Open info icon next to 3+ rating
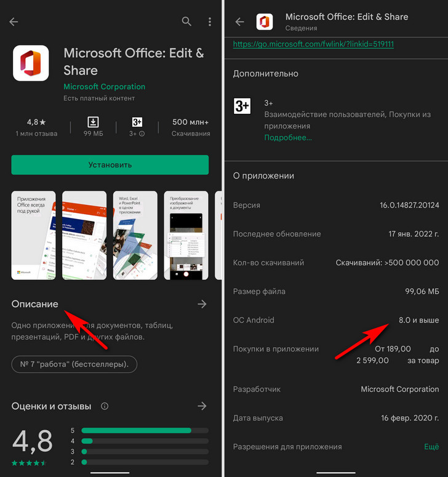448x477 pixels. pyautogui.click(x=142, y=134)
